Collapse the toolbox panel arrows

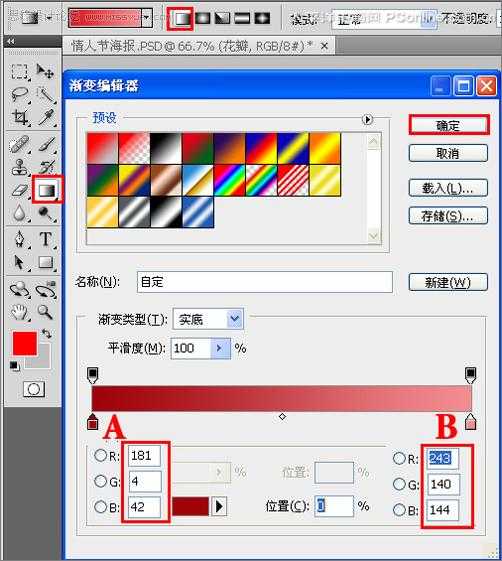[11, 42]
